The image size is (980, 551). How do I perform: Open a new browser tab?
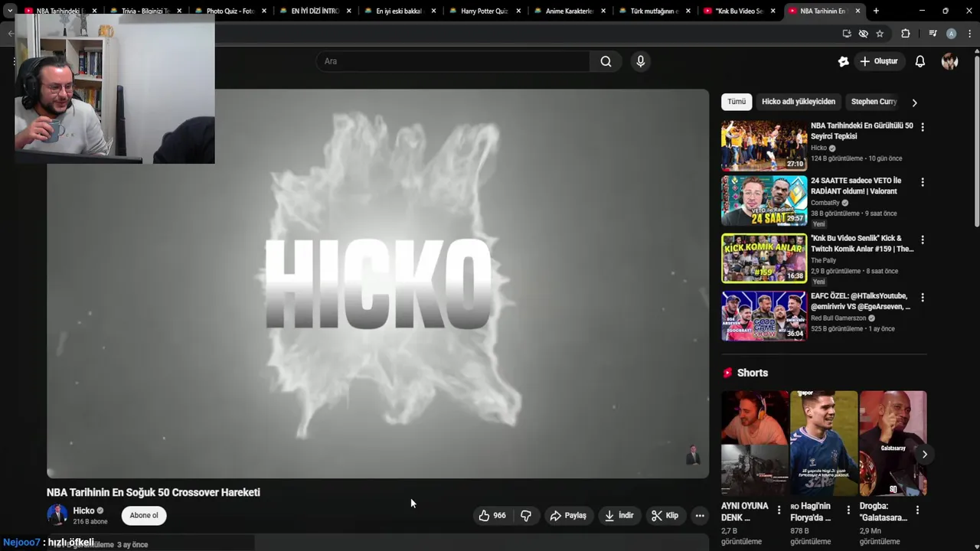(x=876, y=11)
